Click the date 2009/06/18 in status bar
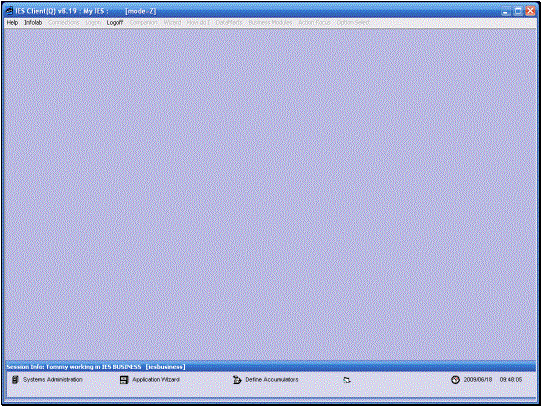541x406 pixels. 478,379
